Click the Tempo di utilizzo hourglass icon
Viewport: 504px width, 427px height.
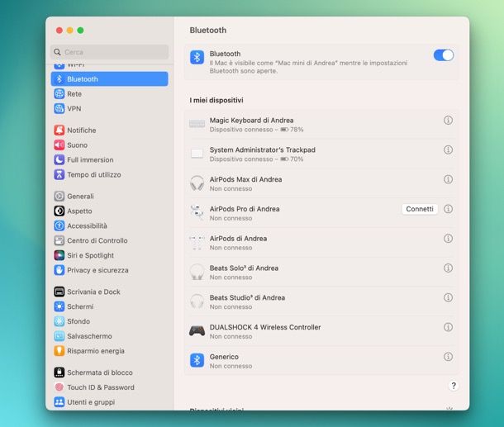pyautogui.click(x=59, y=174)
